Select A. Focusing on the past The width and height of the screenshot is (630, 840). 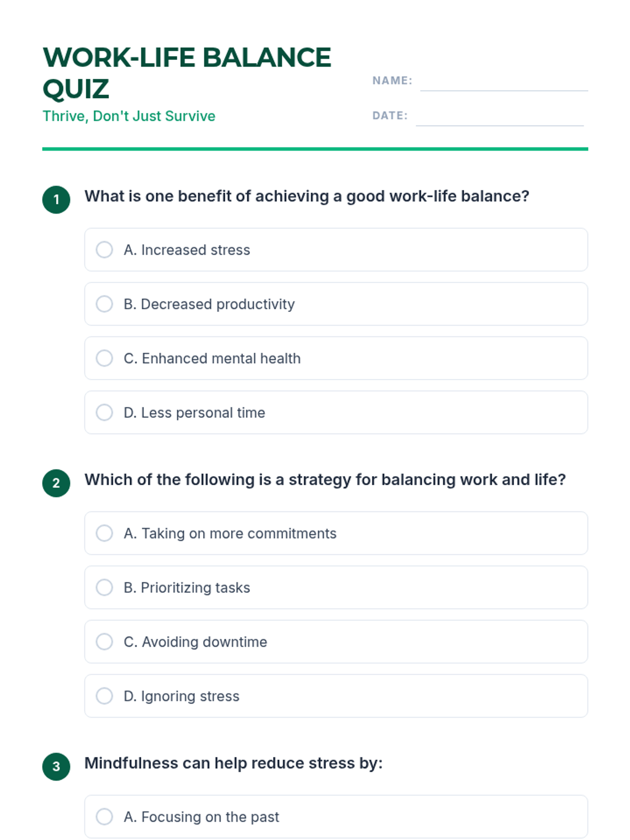click(x=104, y=817)
